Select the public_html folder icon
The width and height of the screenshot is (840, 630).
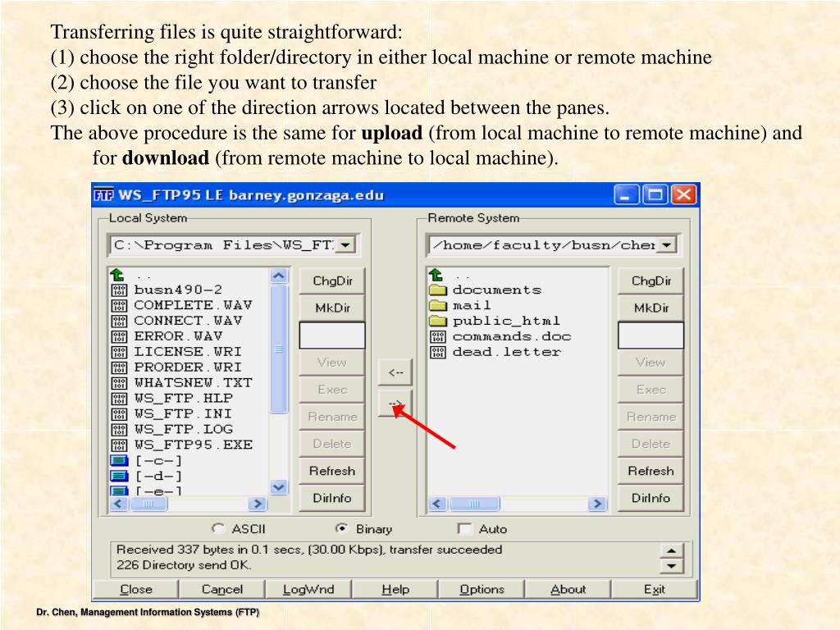[438, 321]
